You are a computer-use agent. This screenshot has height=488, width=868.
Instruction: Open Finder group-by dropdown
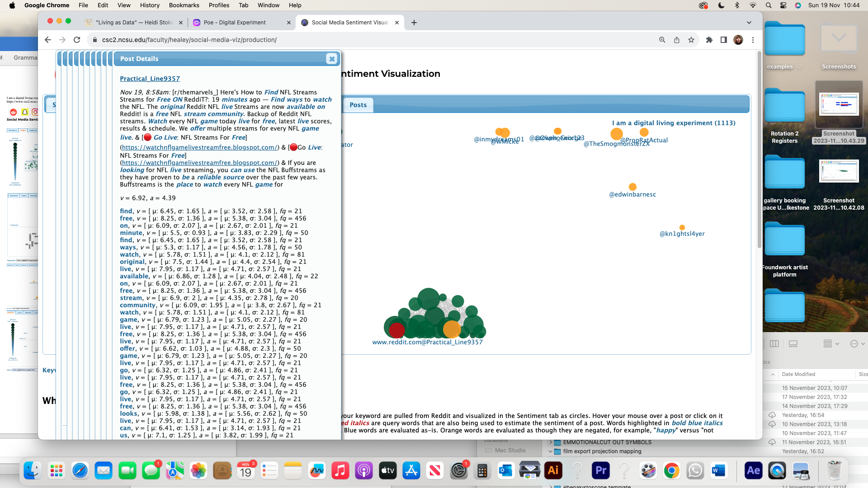831,344
